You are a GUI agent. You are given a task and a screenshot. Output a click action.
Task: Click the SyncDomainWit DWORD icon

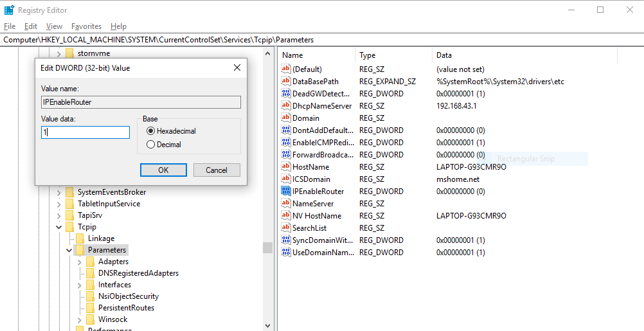point(285,240)
